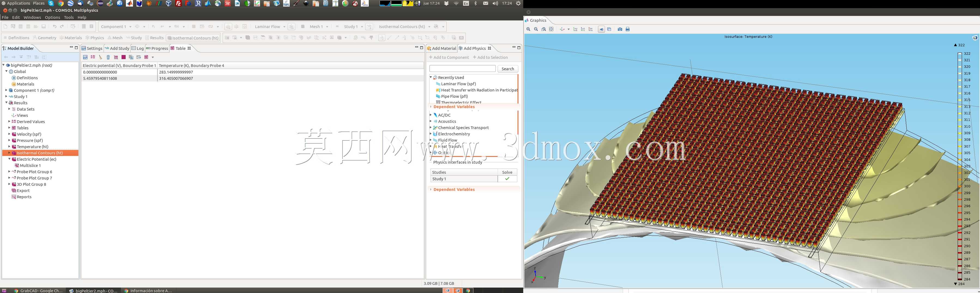Switch Graphics to XY view

tap(575, 29)
